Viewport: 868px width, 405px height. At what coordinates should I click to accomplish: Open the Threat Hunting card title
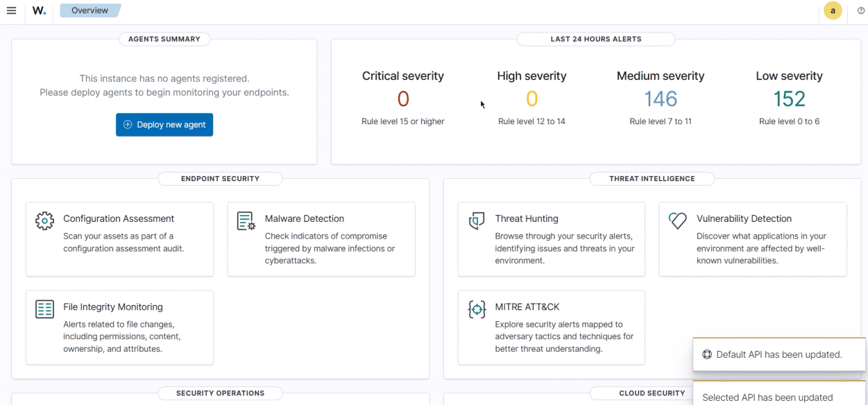click(527, 218)
